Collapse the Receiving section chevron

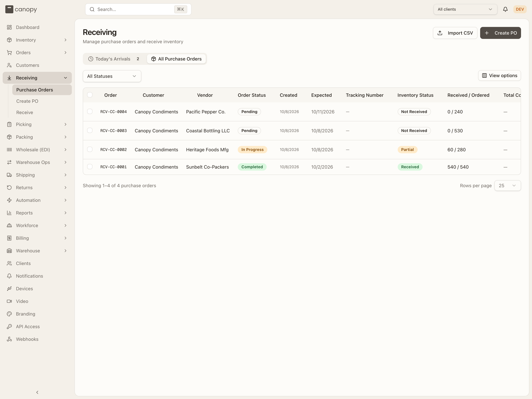click(65, 78)
